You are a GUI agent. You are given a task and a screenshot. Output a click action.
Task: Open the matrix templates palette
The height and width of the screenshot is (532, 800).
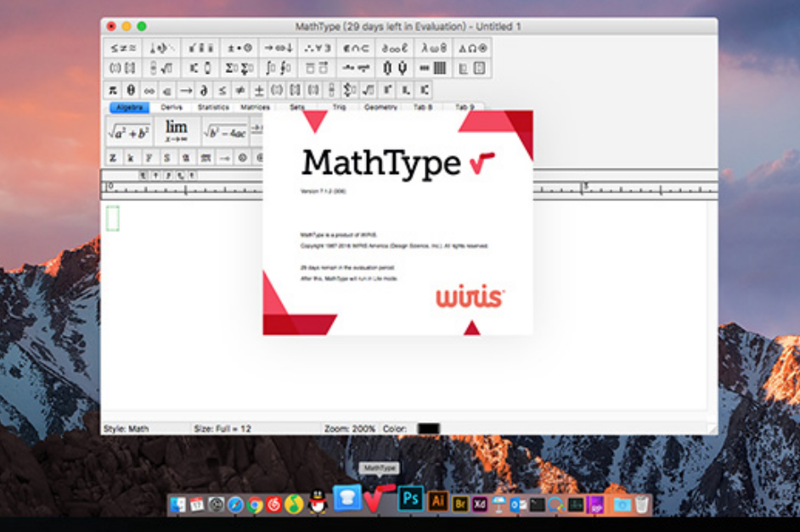(434, 68)
